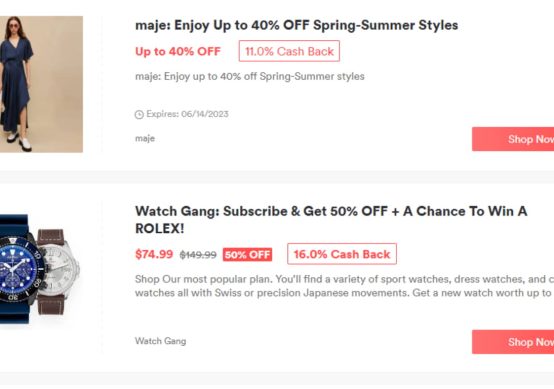The image size is (554, 389).
Task: Click the maje Spring-Summer Styles deal title
Action: (x=296, y=25)
